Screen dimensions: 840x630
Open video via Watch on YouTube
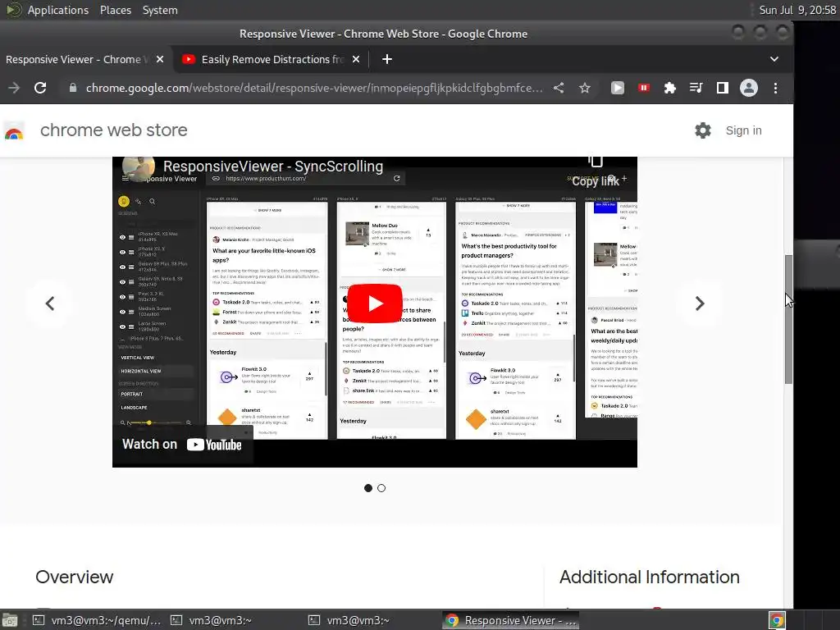[182, 445]
